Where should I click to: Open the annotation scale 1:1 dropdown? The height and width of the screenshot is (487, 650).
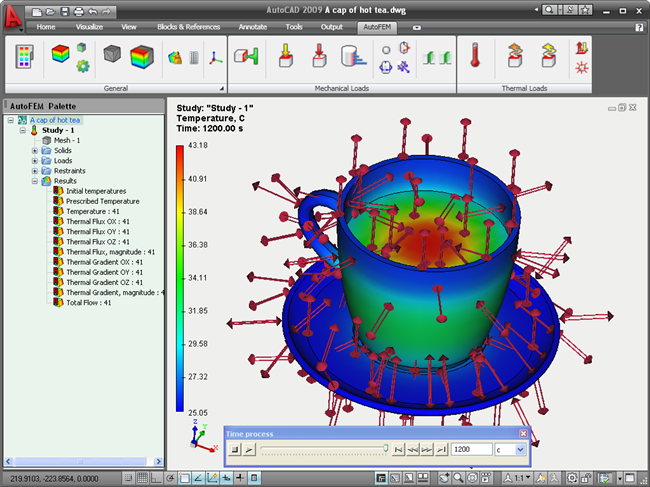click(x=518, y=478)
